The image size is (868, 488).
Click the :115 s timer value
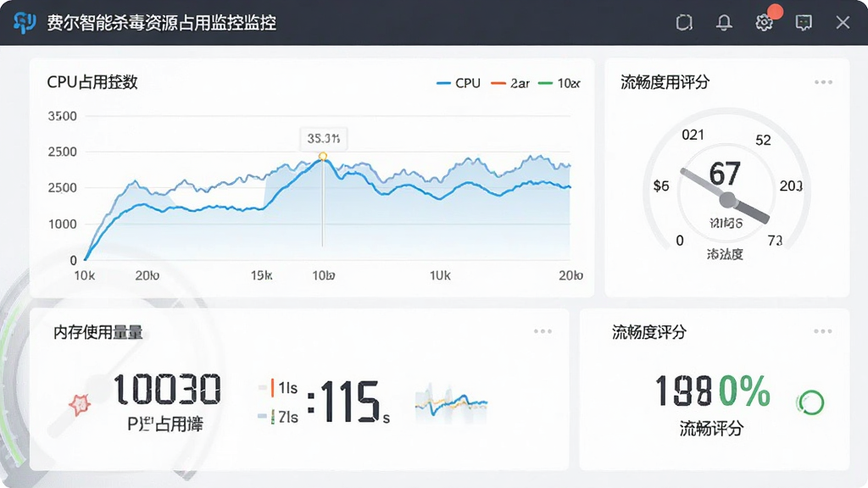(x=348, y=402)
